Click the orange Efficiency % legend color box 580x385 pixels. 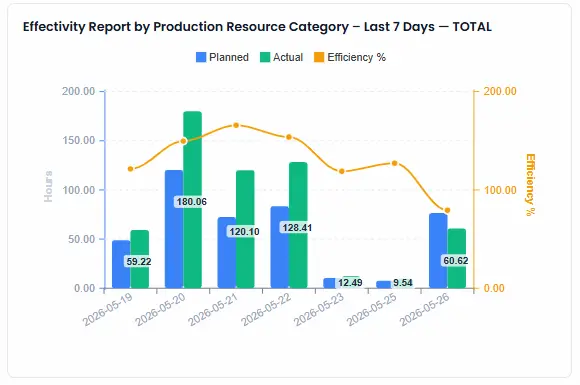pos(319,57)
